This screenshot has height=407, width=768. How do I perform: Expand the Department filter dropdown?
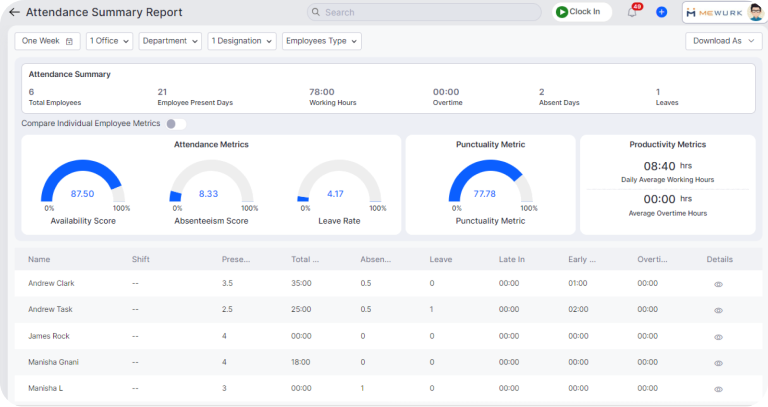tap(170, 41)
